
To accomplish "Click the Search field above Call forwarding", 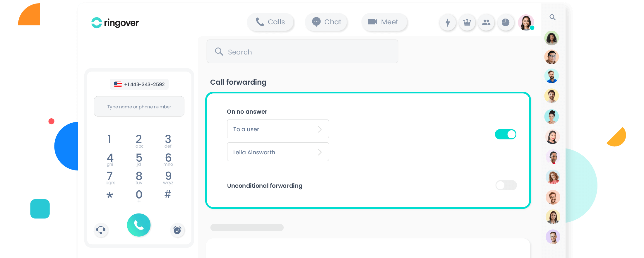I will (x=302, y=52).
